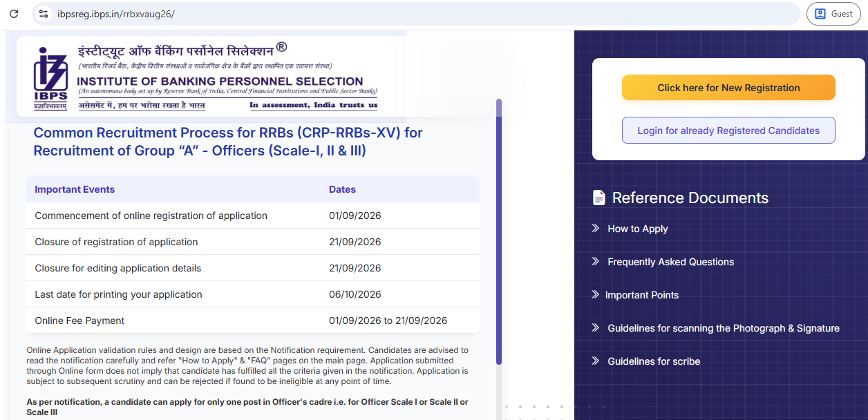Click the Dates column header
868x420 pixels.
342,189
